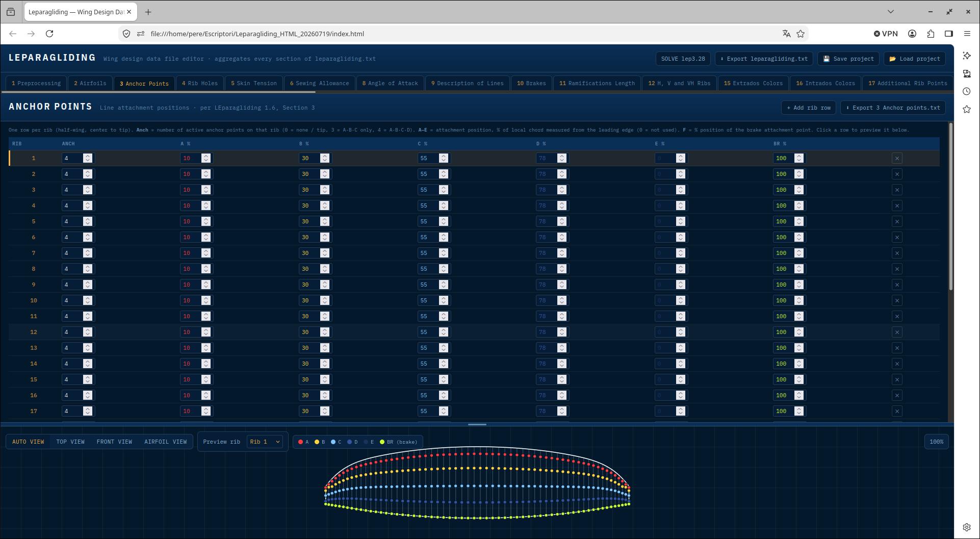Toggle legend item BR (brake)
980x539 pixels.
(398, 442)
